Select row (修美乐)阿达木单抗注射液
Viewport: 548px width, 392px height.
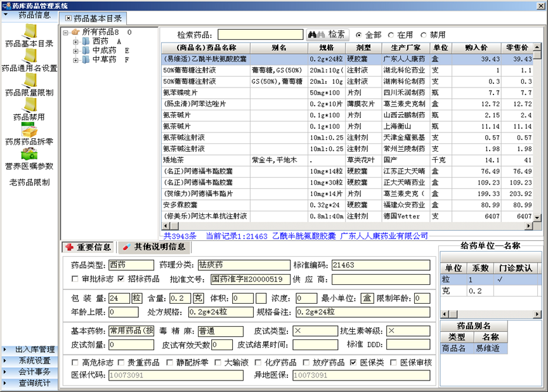pyautogui.click(x=347, y=216)
